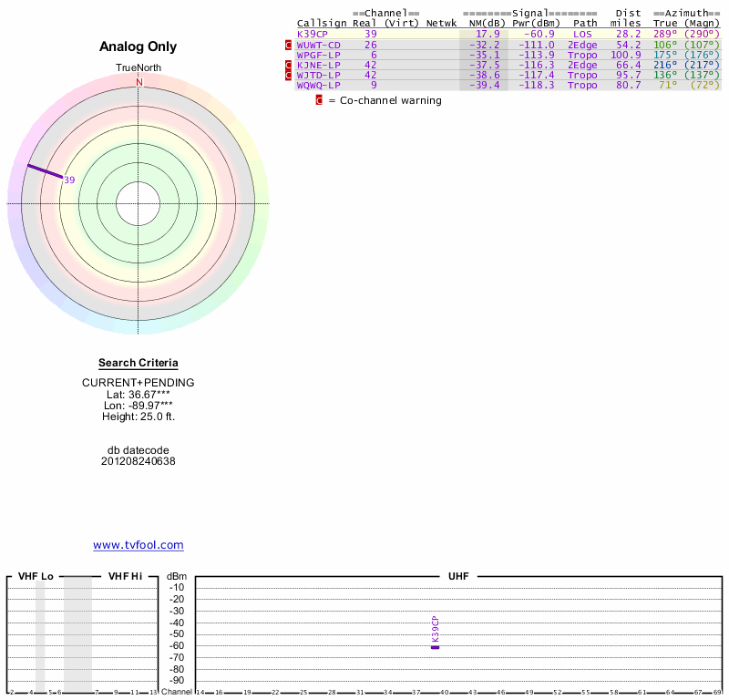Click the Height: 25.0 ft. text

[139, 417]
